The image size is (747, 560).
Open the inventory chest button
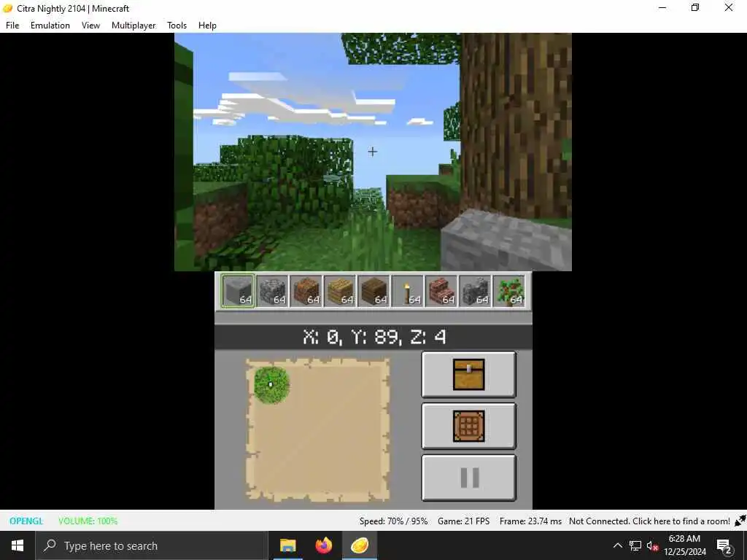[x=469, y=375]
